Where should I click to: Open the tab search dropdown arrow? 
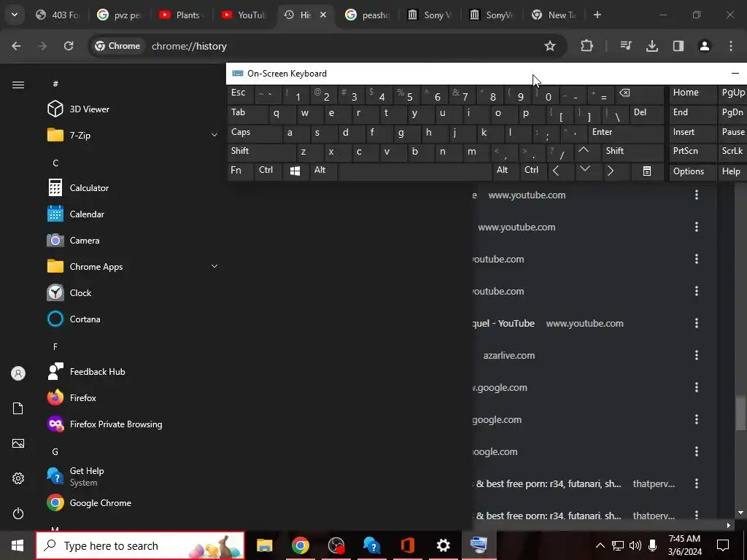(x=15, y=15)
